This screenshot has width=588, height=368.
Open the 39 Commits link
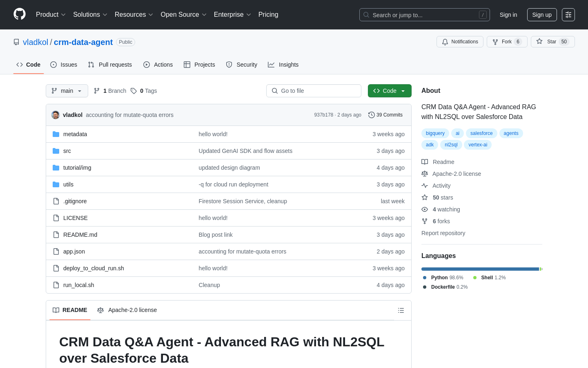(385, 115)
